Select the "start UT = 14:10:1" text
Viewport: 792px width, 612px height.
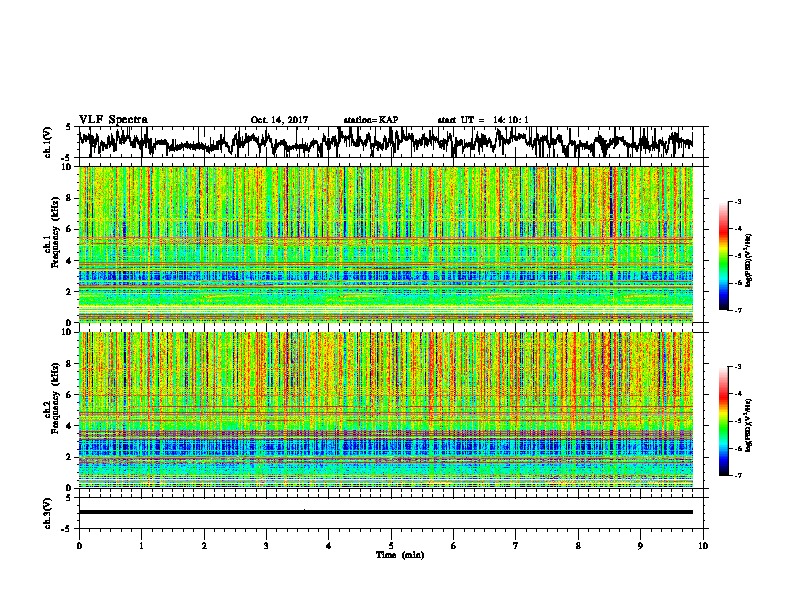(483, 120)
